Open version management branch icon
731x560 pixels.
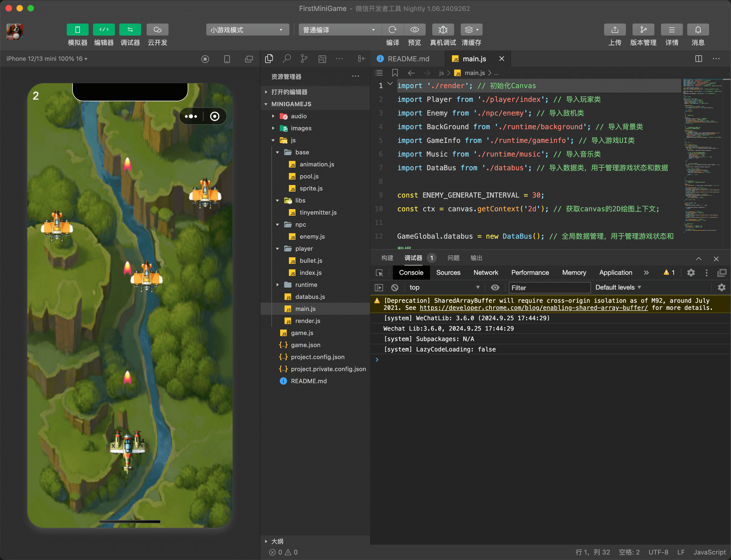coord(643,30)
